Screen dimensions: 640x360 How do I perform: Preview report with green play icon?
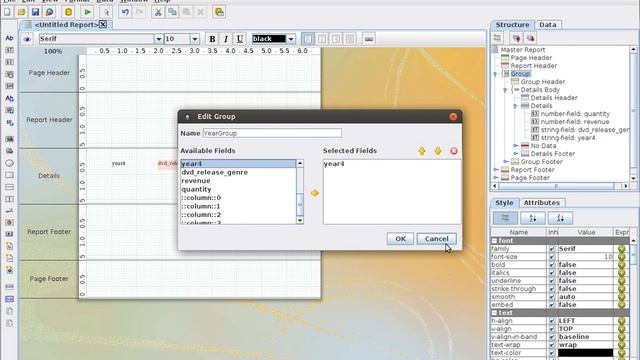coord(87,12)
